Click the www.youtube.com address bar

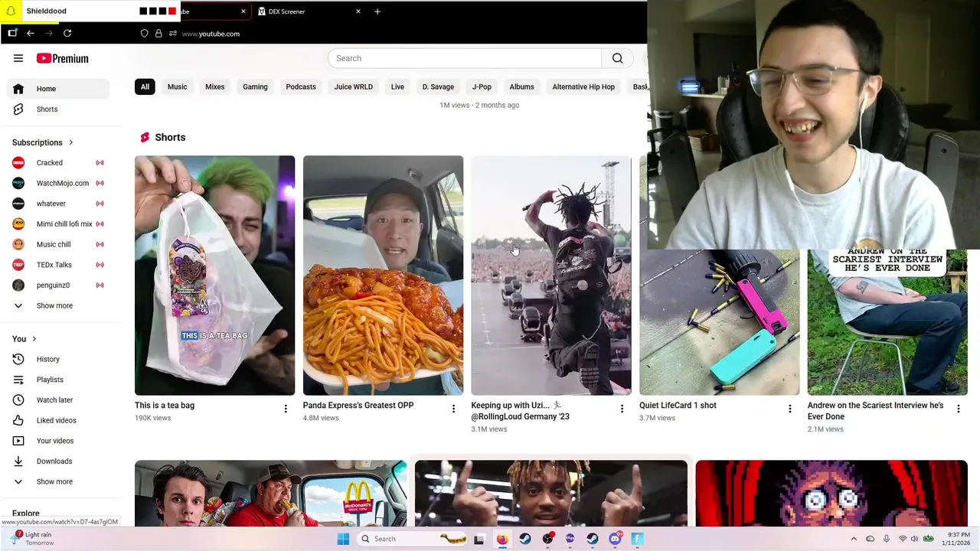[211, 34]
